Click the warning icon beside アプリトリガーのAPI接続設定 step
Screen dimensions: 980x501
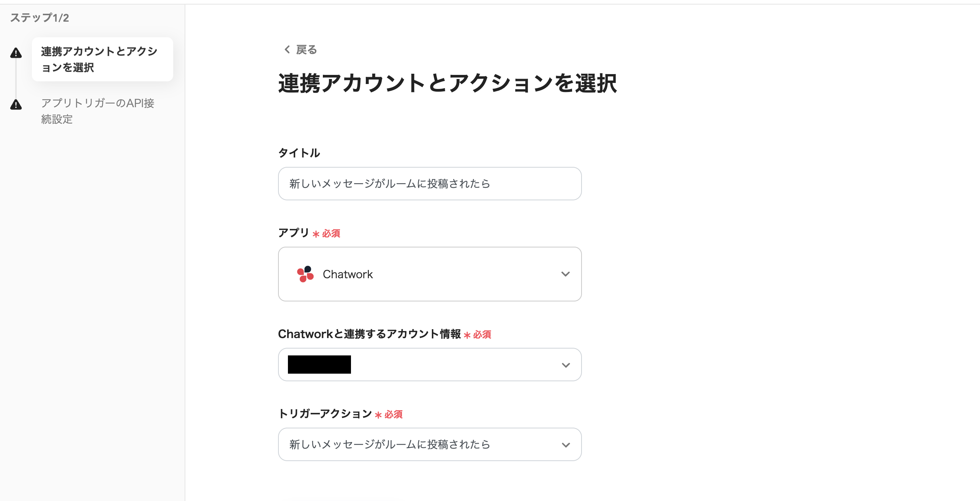point(16,105)
